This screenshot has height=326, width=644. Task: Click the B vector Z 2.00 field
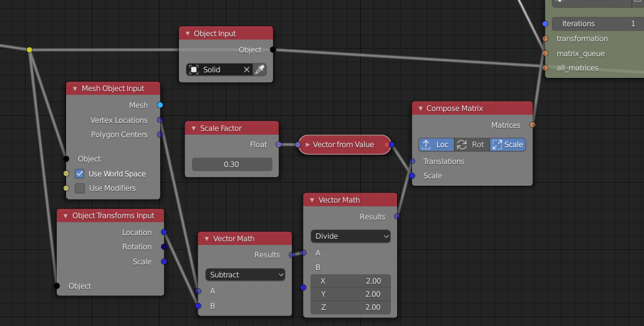[351, 307]
